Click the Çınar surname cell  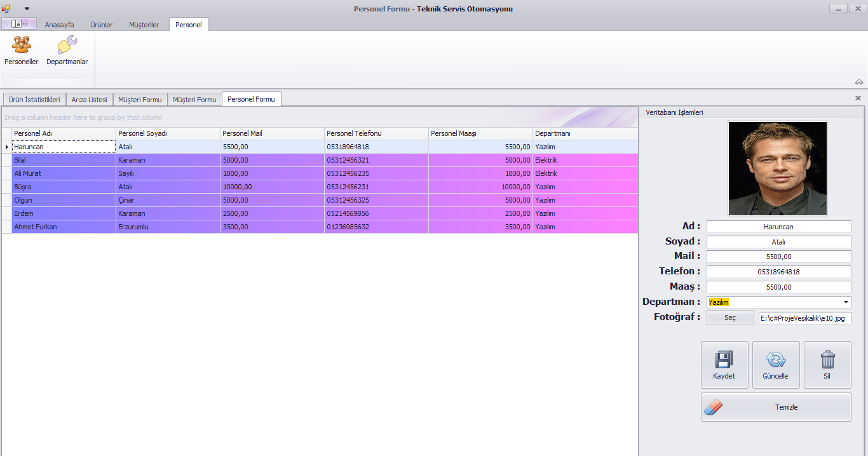(168, 200)
